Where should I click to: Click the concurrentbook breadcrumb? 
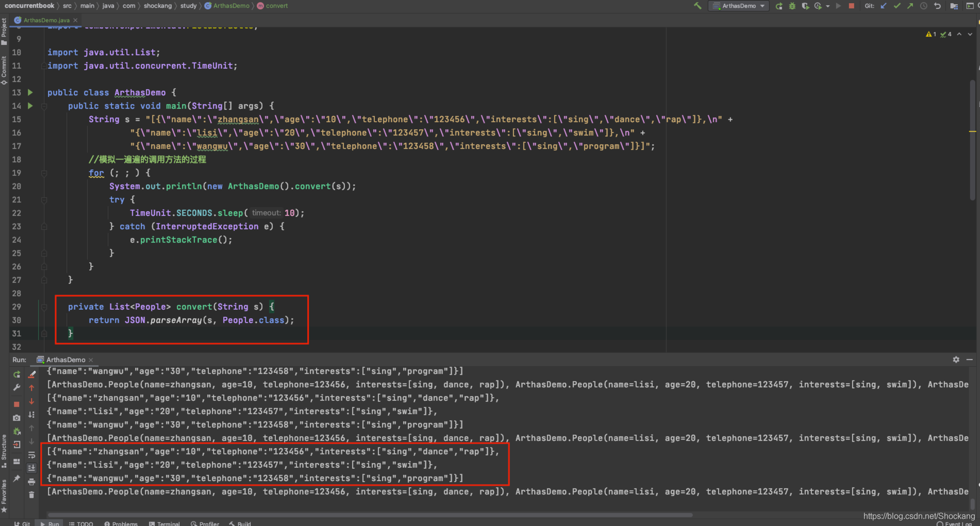pos(29,6)
